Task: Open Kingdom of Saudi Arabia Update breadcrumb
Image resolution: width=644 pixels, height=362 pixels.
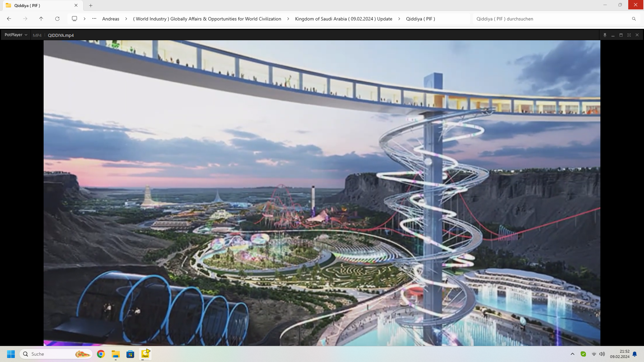Action: point(343,19)
